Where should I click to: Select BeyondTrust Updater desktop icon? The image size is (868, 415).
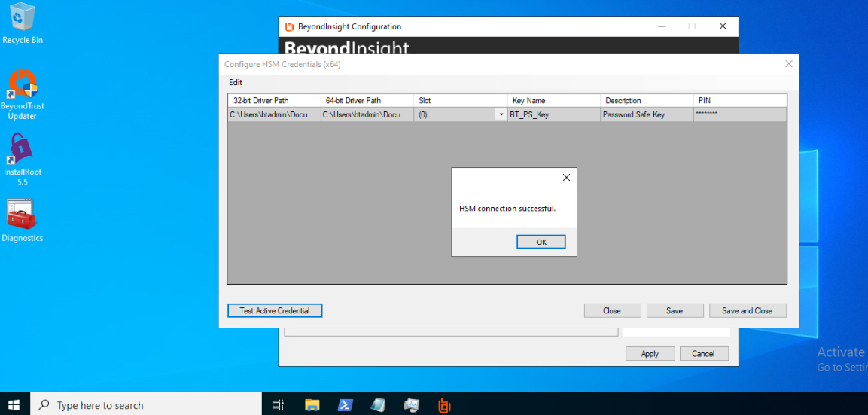tap(23, 93)
